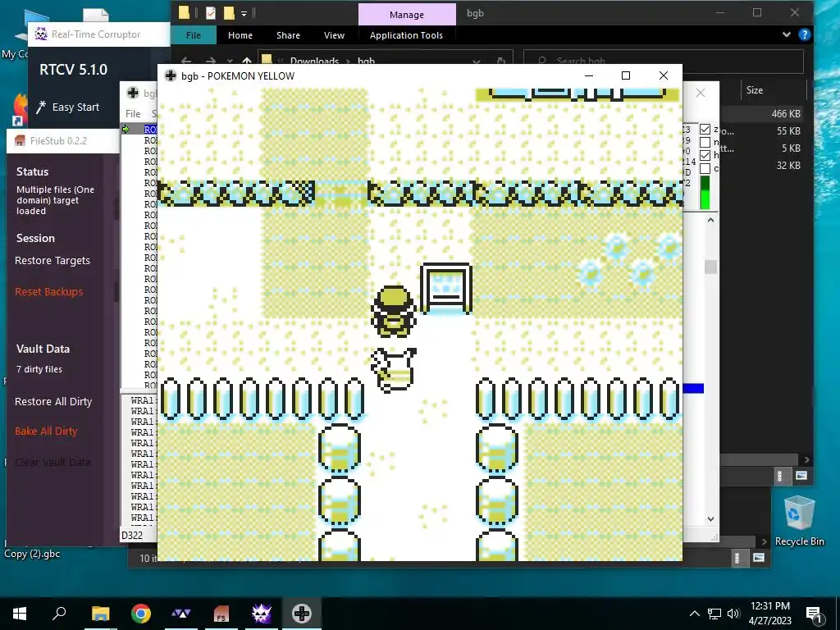This screenshot has width=840, height=630.
Task: Click Properties checkmark icon in Explorer quick access toolbar
Action: pos(211,13)
